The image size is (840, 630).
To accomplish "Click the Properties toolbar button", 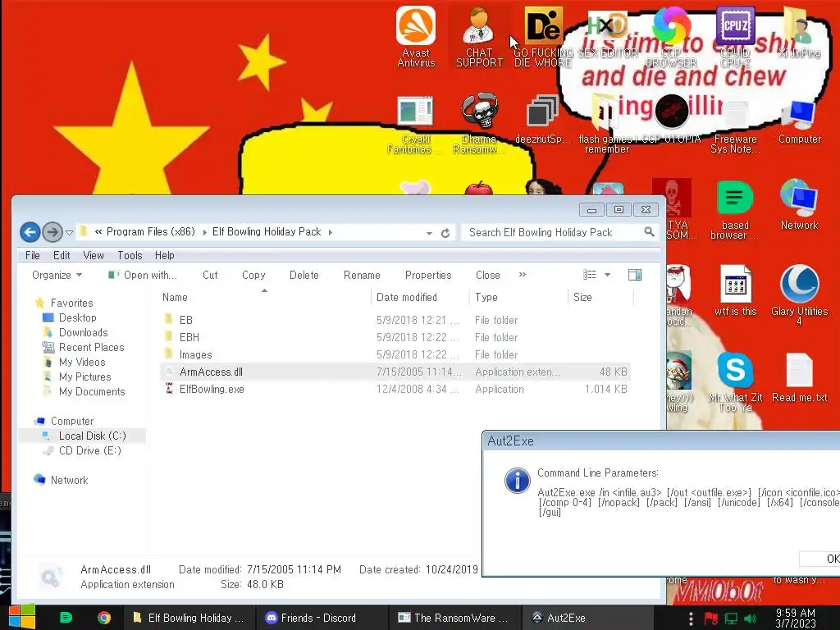I will point(428,275).
